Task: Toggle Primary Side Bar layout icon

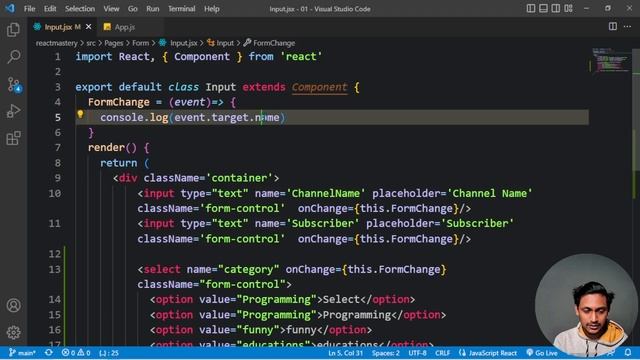Action: pos(531,8)
